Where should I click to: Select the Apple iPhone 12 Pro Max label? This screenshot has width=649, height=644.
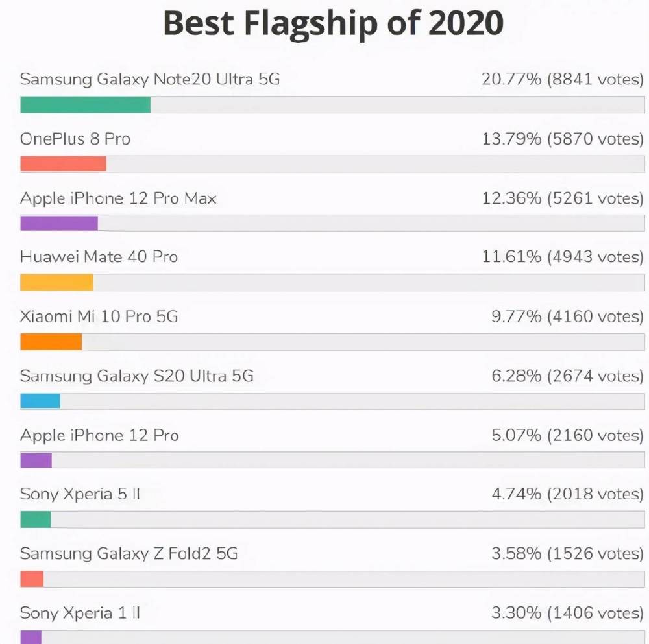pos(118,198)
